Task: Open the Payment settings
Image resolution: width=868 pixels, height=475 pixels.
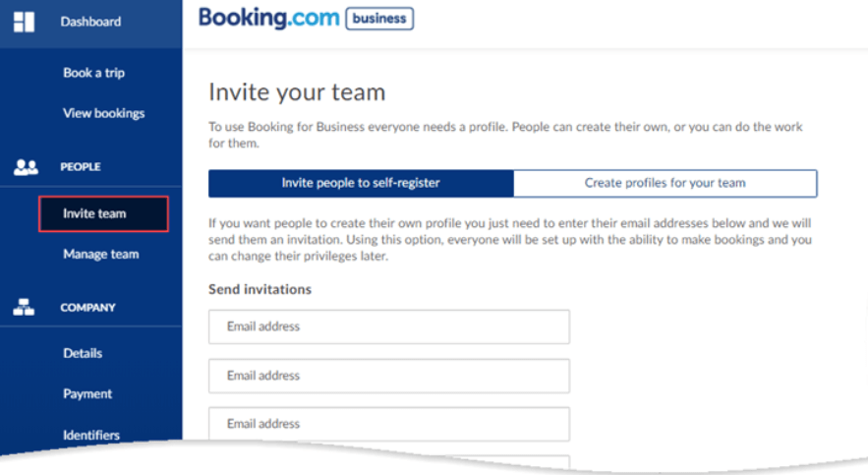Action: [87, 393]
